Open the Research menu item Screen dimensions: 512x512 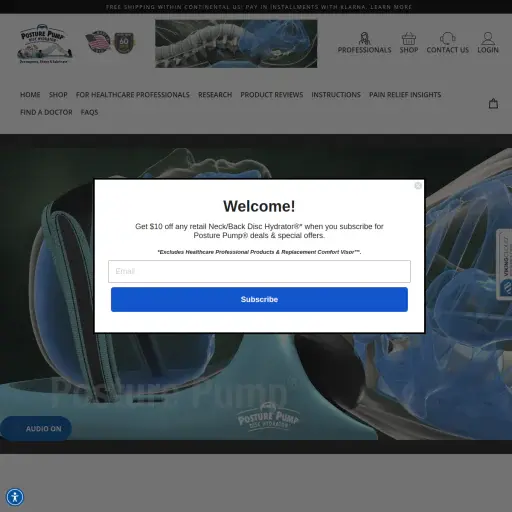coord(215,95)
